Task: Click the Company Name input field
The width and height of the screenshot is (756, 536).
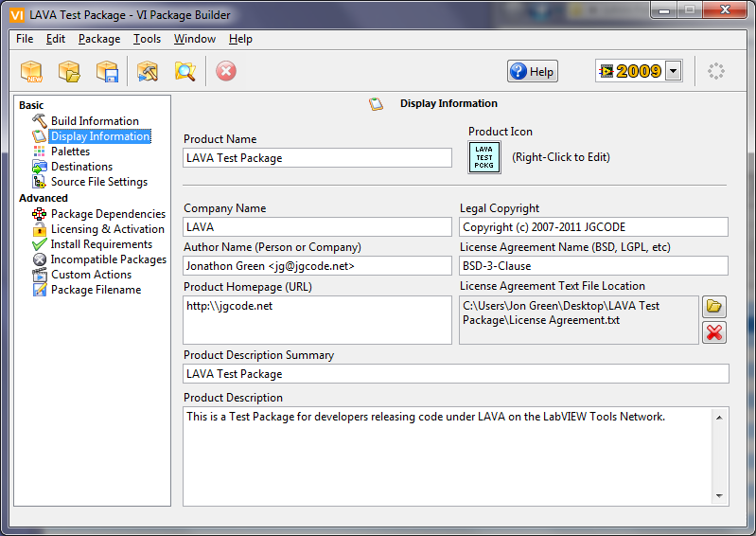Action: point(317,226)
